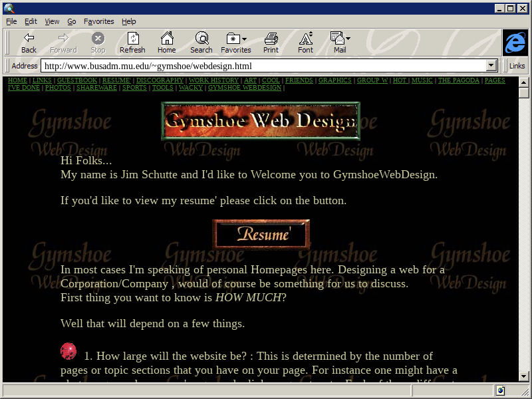Click the vertical scrollbar down arrow

click(523, 376)
